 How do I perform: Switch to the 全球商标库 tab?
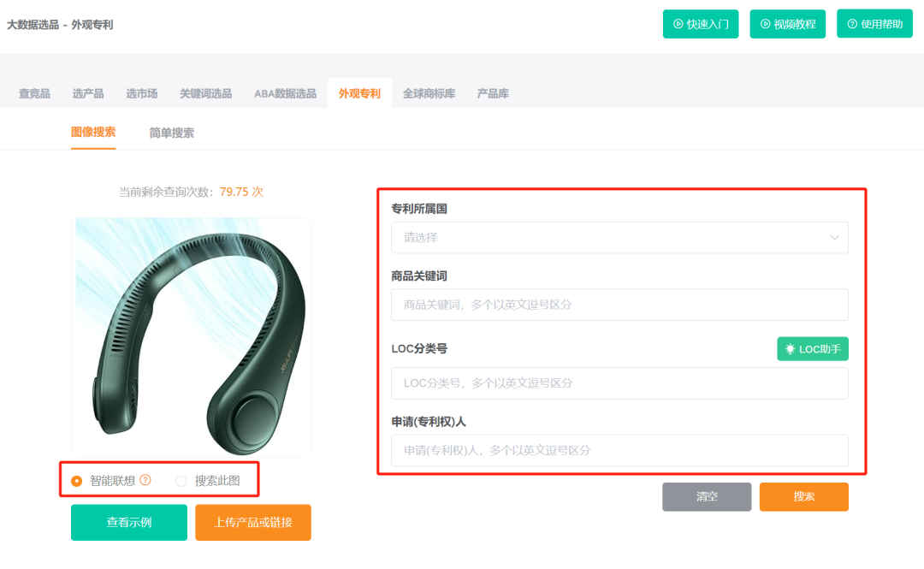[x=429, y=93]
